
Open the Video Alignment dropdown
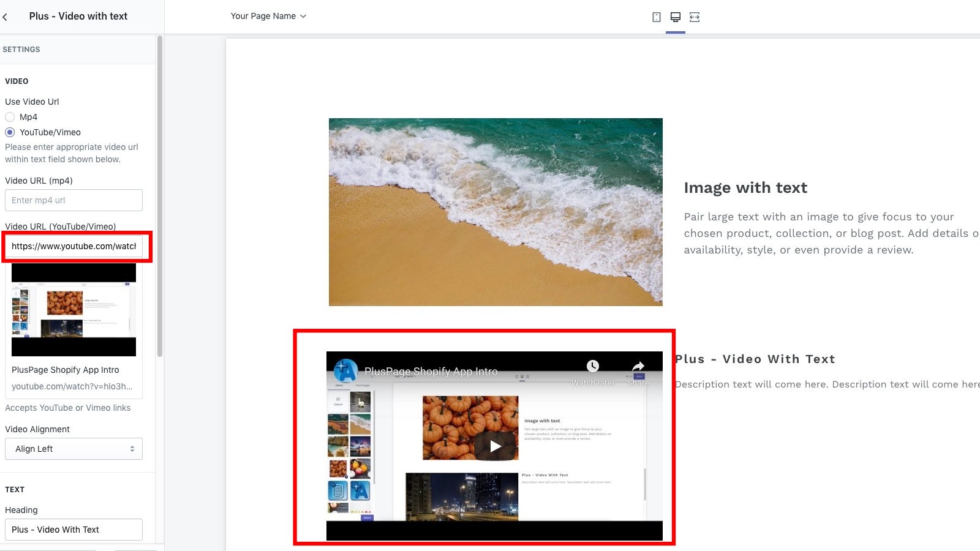tap(73, 449)
